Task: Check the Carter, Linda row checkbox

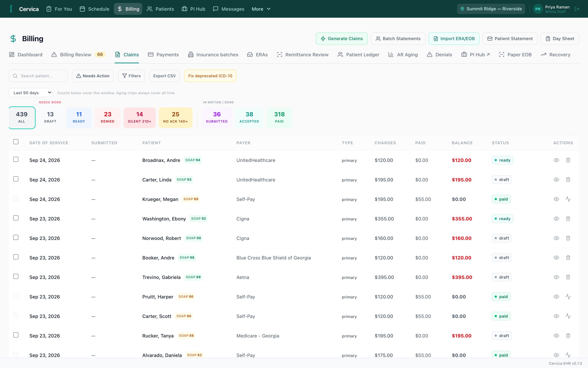Action: pyautogui.click(x=16, y=179)
